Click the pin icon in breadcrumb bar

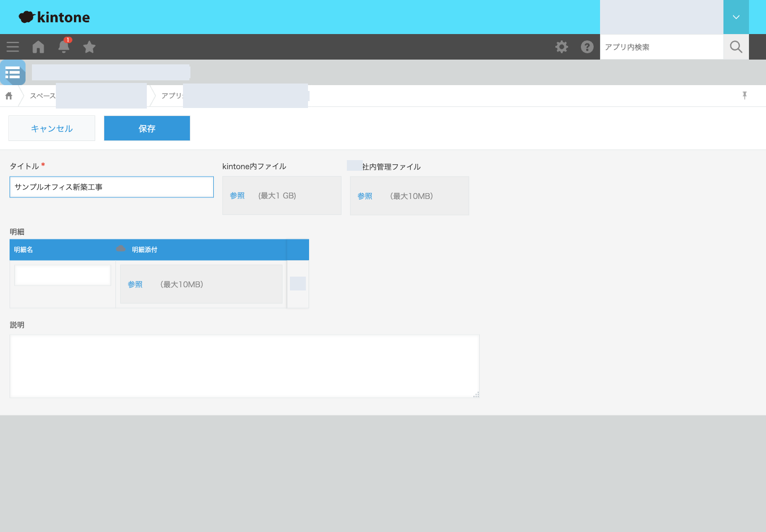(745, 95)
